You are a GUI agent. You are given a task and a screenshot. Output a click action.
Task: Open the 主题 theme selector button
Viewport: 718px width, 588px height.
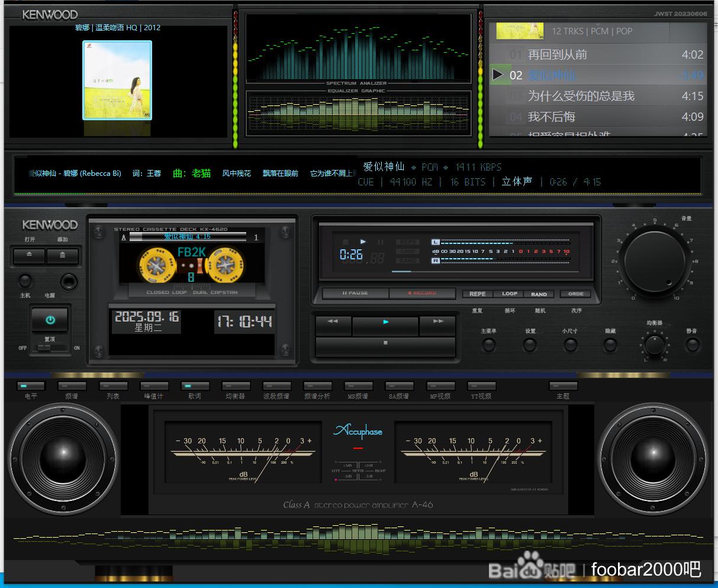point(563,386)
